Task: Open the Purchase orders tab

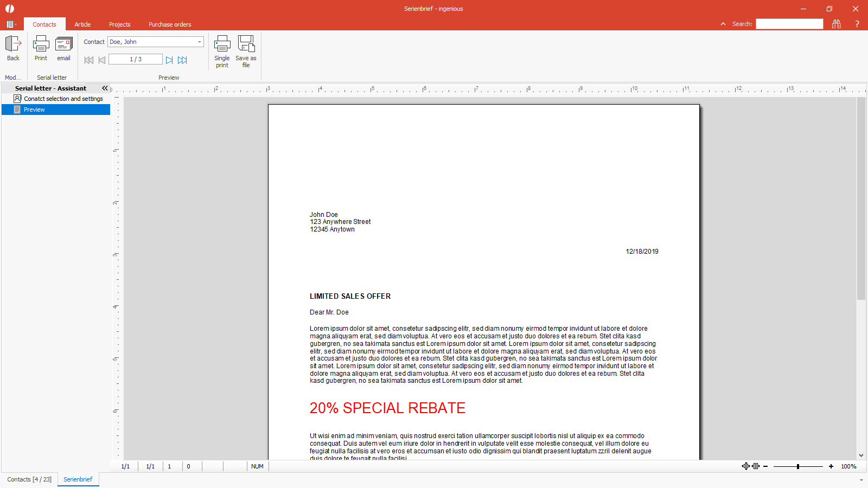Action: [170, 24]
